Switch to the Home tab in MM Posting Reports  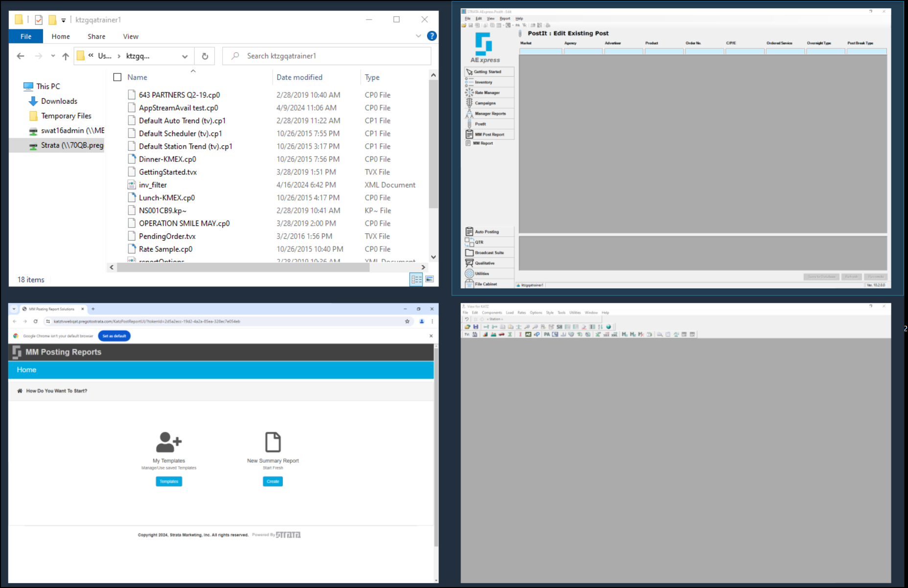[x=26, y=370]
